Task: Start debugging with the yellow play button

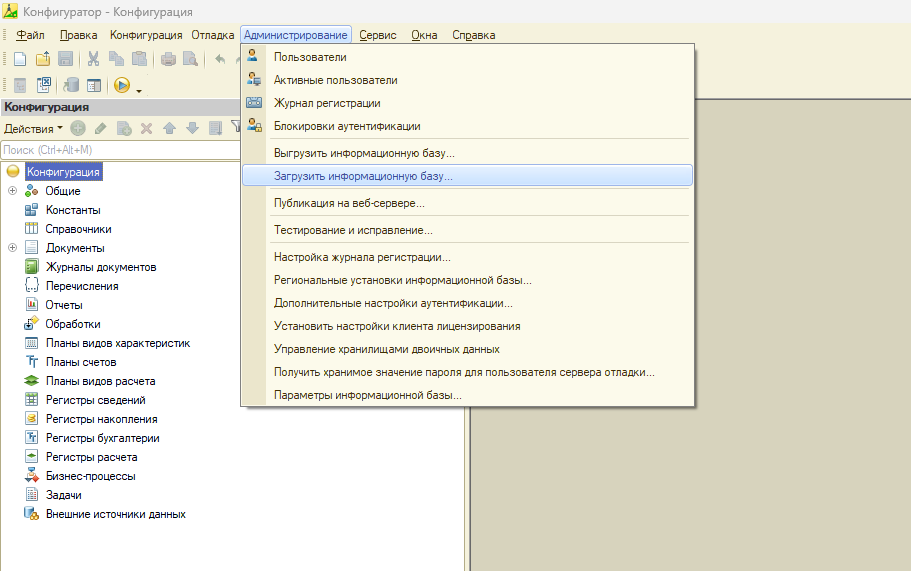Action: (x=121, y=85)
